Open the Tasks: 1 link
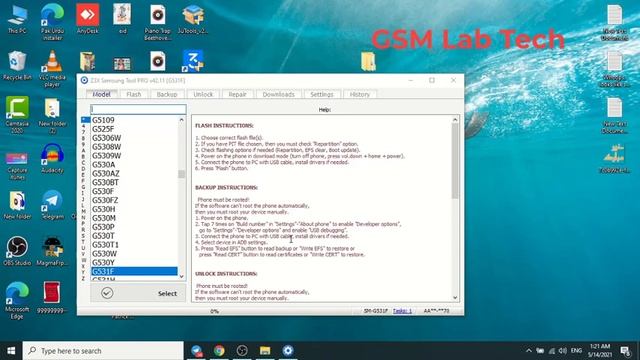The height and width of the screenshot is (360, 640). (402, 311)
